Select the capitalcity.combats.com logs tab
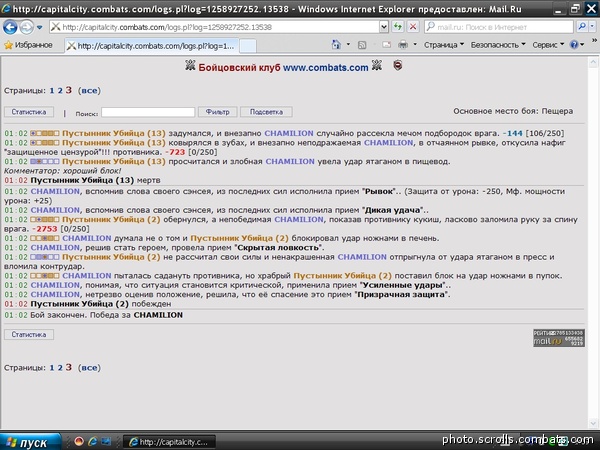Screen dimensions: 600x450 point(152,46)
